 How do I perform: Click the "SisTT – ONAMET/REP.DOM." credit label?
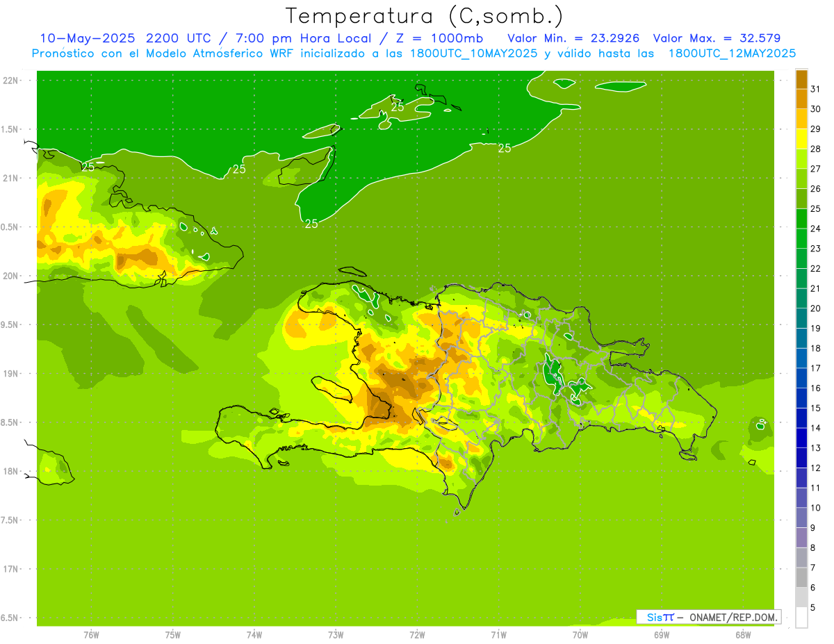coord(708,617)
